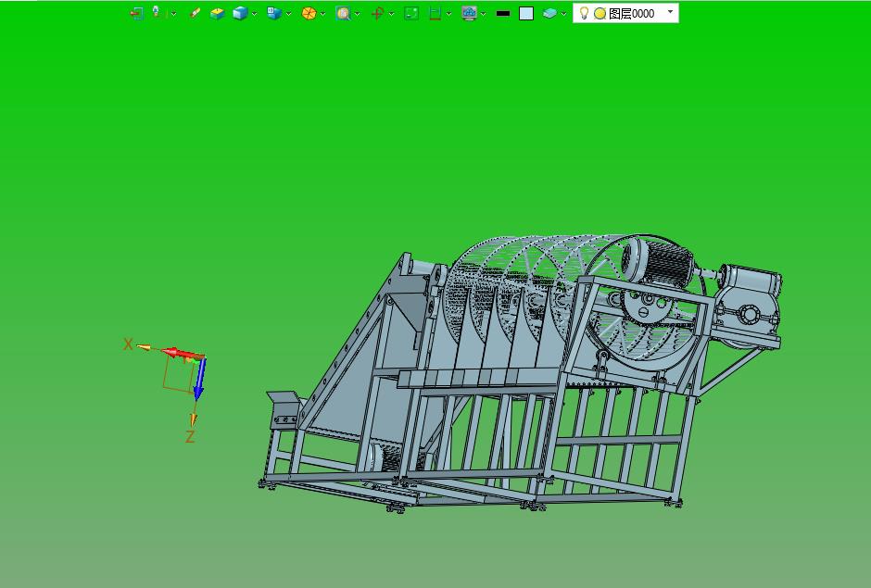This screenshot has height=588, width=871.
Task: Click the yellow-top box icon
Action: (217, 13)
